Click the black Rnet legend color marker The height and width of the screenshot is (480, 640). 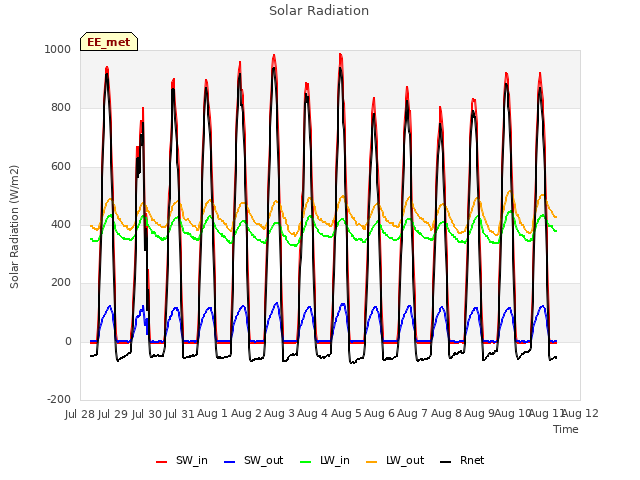coord(446,462)
